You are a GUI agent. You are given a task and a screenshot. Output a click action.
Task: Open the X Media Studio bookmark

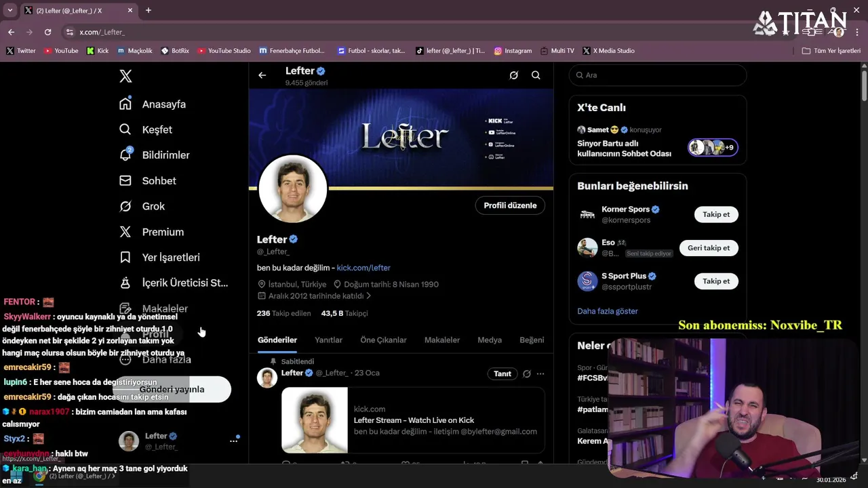click(x=609, y=51)
